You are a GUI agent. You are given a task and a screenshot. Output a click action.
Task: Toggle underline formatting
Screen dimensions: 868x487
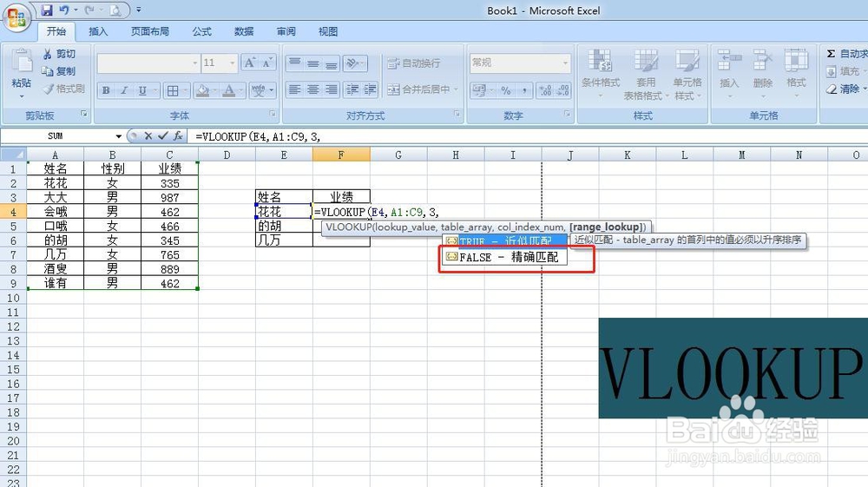tap(142, 90)
